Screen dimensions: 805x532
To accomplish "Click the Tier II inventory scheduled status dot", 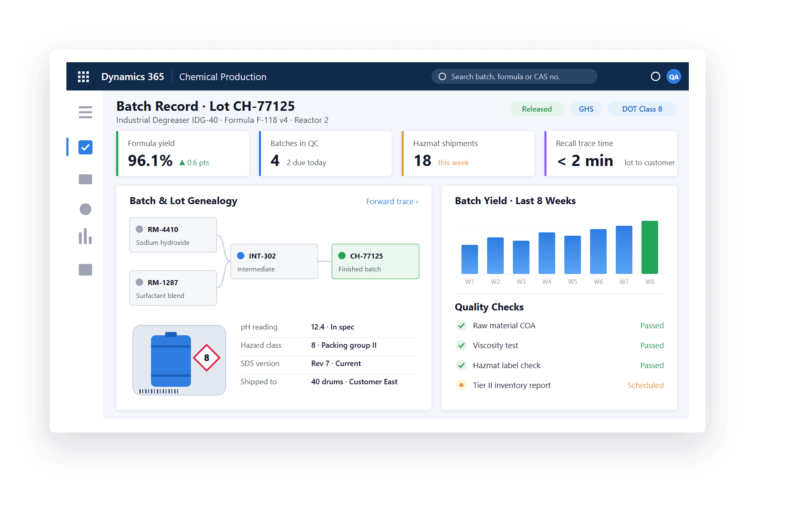I will click(461, 385).
